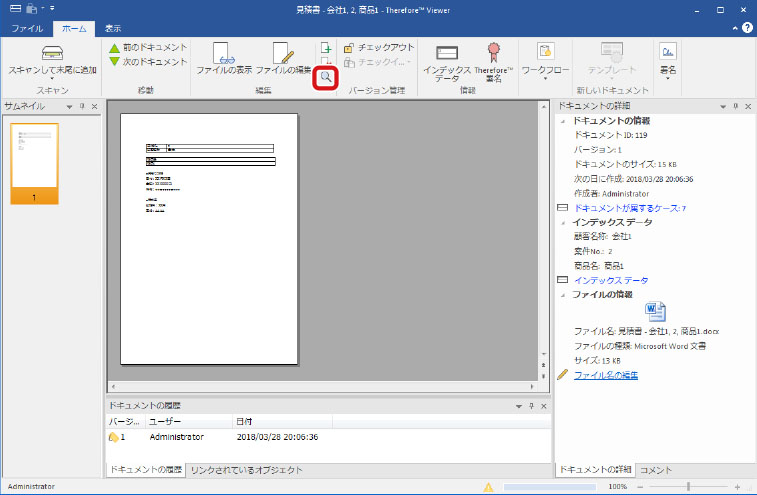Click the edit file (ファイルの編集) icon
Screen dimensions: 757x495
(283, 54)
